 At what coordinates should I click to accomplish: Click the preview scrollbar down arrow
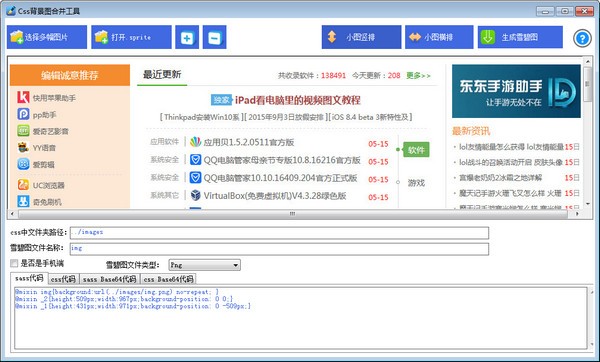[x=587, y=204]
